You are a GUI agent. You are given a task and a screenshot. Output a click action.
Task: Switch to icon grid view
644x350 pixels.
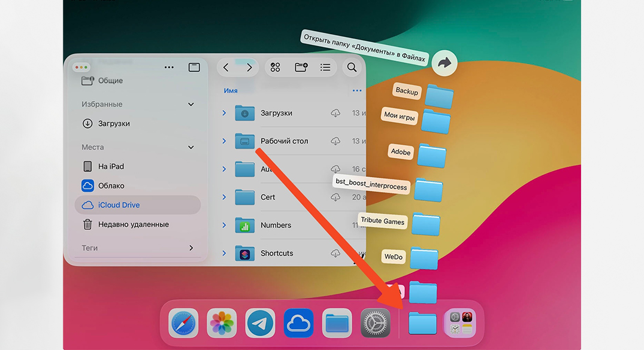(x=276, y=68)
